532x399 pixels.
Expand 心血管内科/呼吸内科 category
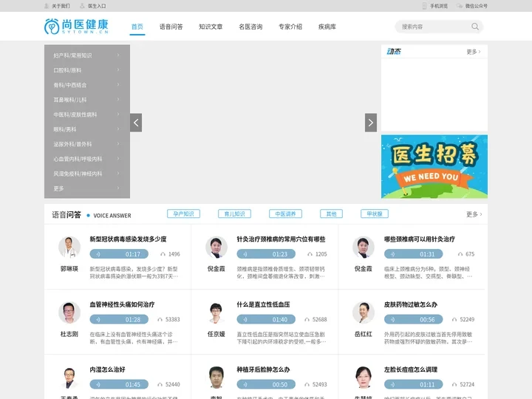pyautogui.click(x=87, y=159)
